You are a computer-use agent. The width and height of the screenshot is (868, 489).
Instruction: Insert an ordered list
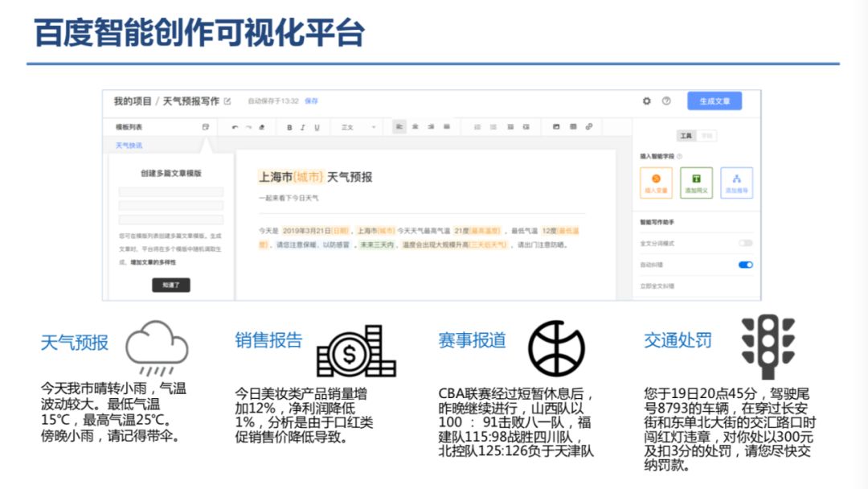[x=477, y=127]
